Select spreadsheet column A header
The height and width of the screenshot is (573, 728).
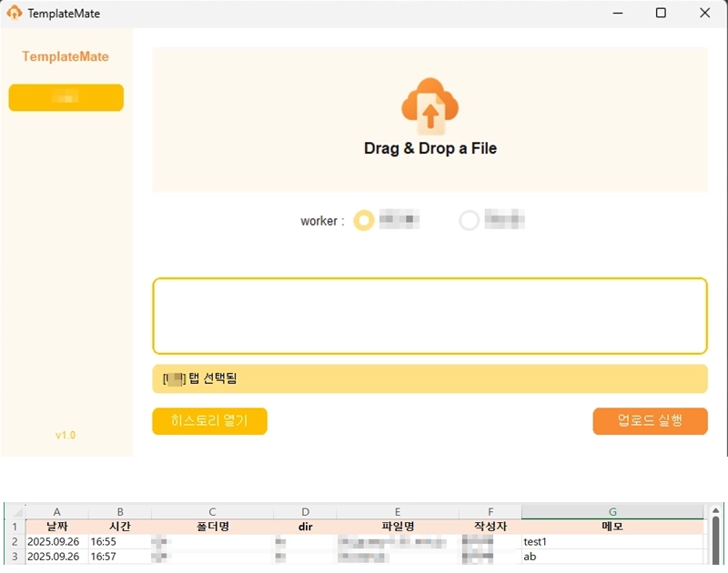tap(56, 512)
